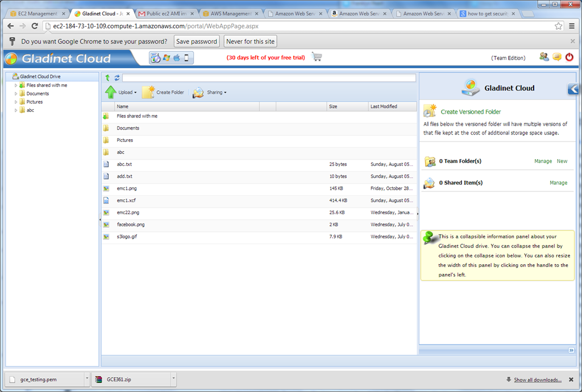Click the Create Folder icon

click(x=148, y=93)
